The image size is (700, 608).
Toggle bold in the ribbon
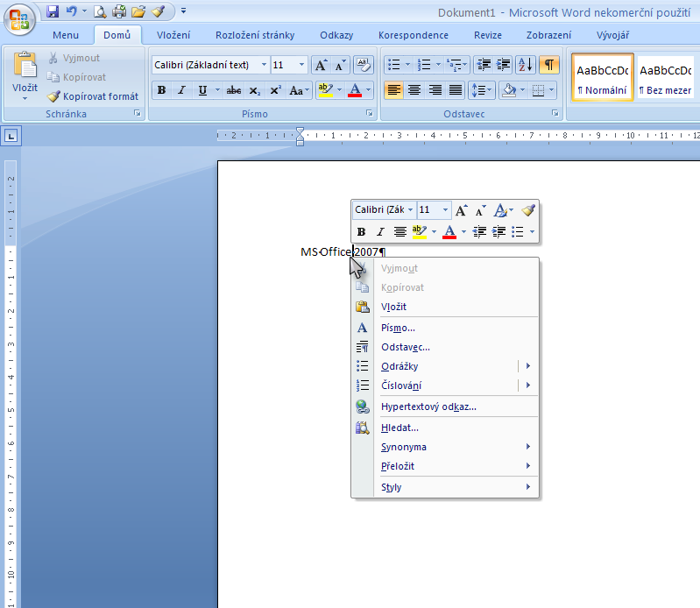click(161, 90)
